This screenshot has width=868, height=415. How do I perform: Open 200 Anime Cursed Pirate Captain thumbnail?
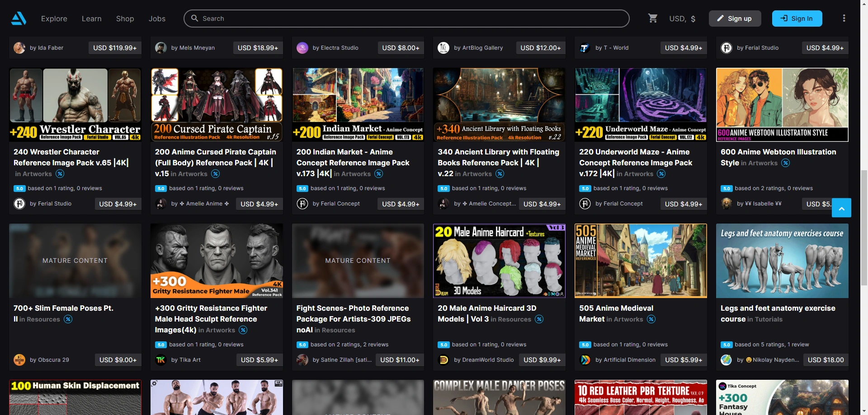[x=217, y=105]
